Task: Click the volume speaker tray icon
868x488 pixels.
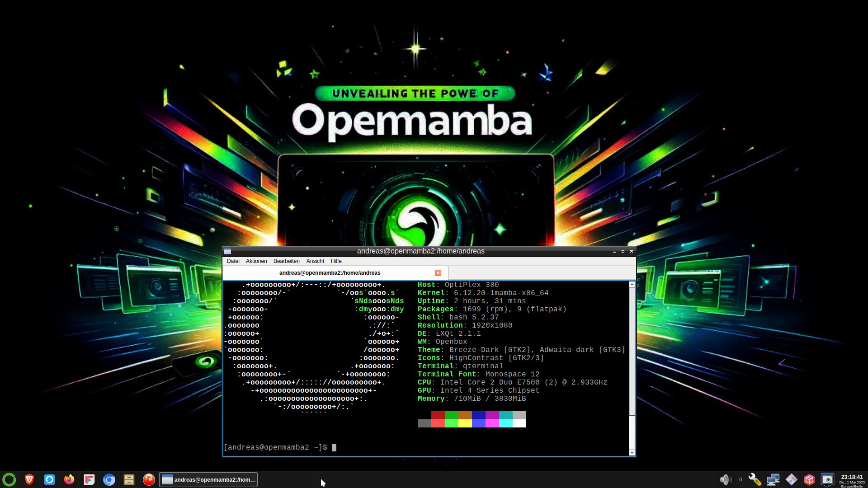Action: pyautogui.click(x=725, y=479)
